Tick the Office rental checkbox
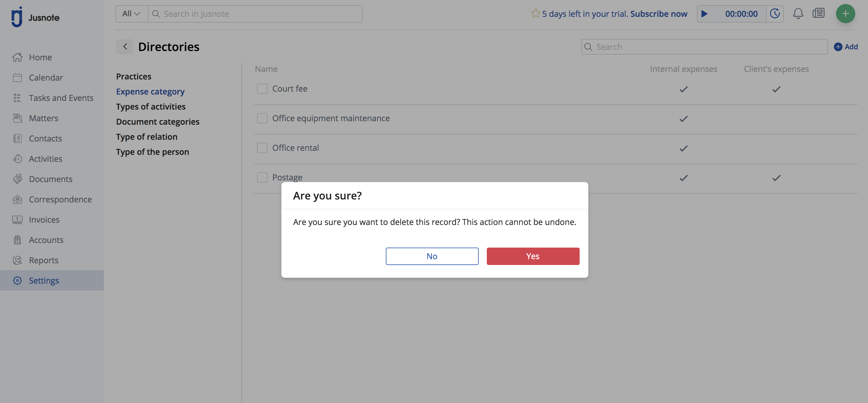Screen dimensions: 868x403 pyautogui.click(x=262, y=148)
